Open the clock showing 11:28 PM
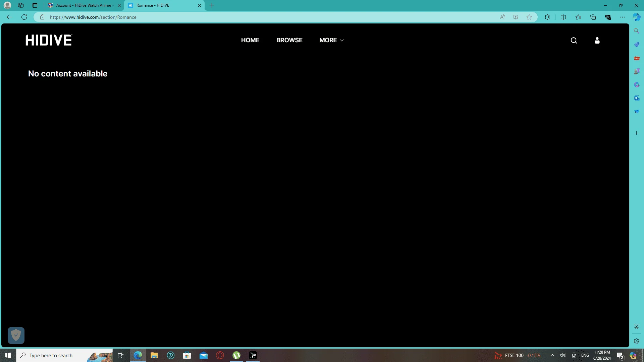This screenshot has width=644, height=362. 602,355
